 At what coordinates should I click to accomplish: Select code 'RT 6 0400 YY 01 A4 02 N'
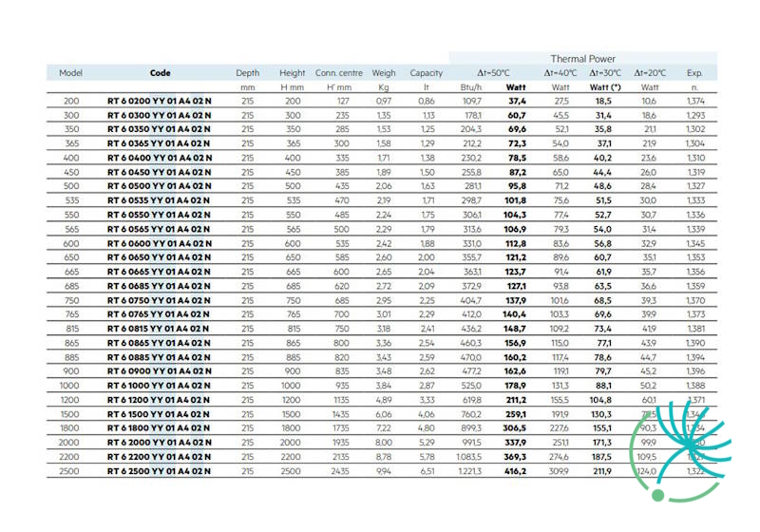coord(160,158)
